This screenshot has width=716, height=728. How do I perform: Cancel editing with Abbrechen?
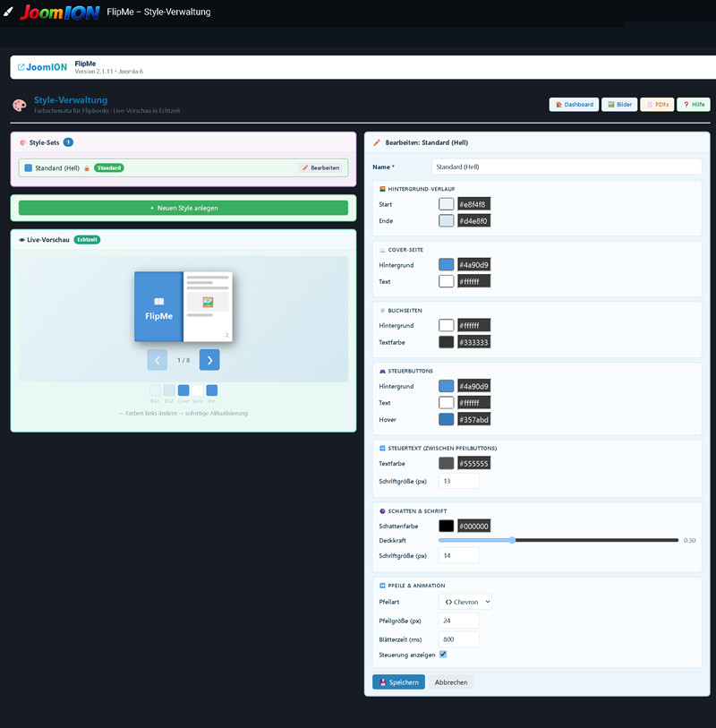pyautogui.click(x=451, y=682)
